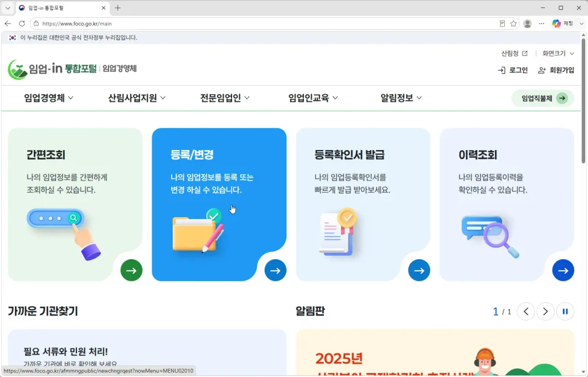This screenshot has width=588, height=377.
Task: Click the 로그인 link
Action: pyautogui.click(x=513, y=70)
